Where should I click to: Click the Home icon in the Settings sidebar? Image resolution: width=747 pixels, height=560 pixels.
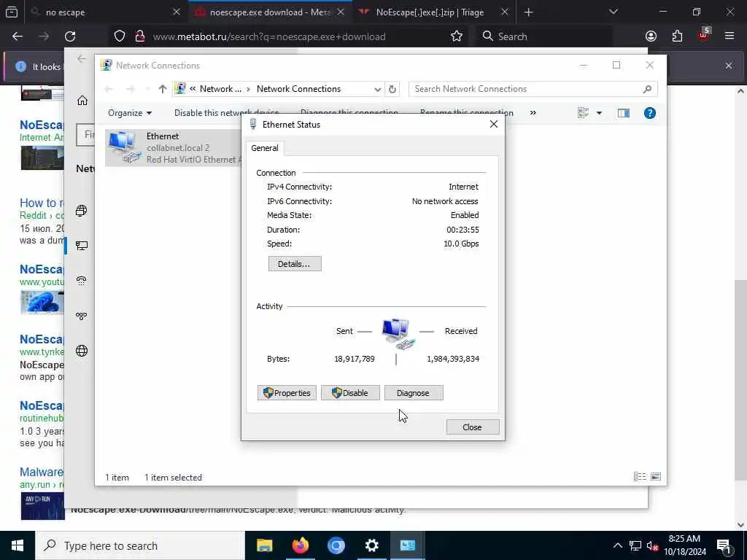(82, 101)
